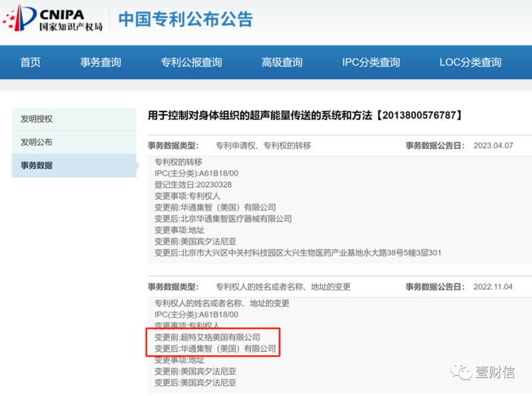
Task: Click the line 变更事项:专利权人 in the 2023.04.07 record
Action: click(x=187, y=196)
